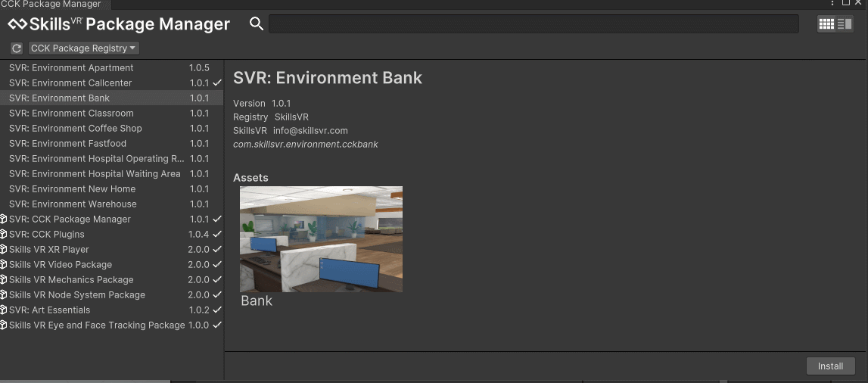Screen dimensions: 868x383
Task: Click package ID com.skillsvr.environment.cckbank
Action: pos(306,145)
